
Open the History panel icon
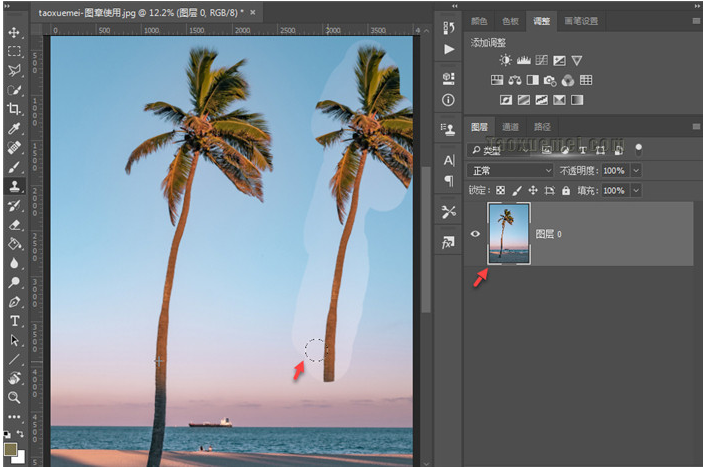(x=448, y=27)
